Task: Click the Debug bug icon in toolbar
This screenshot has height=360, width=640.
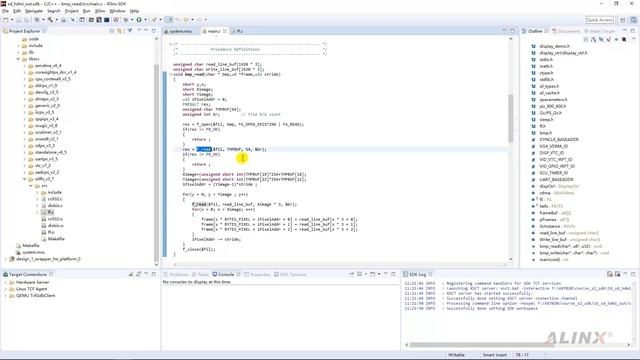Action: (126, 20)
